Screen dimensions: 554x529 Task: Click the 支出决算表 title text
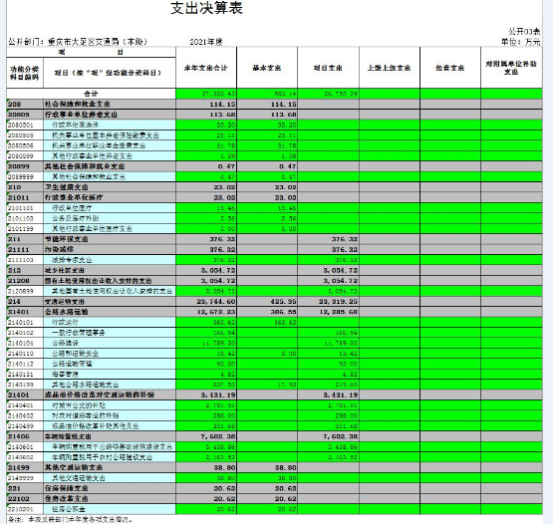coord(207,8)
